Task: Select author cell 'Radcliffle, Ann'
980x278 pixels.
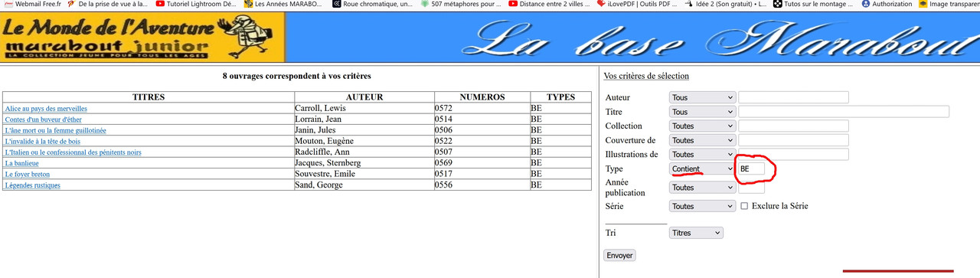Action: pos(364,152)
